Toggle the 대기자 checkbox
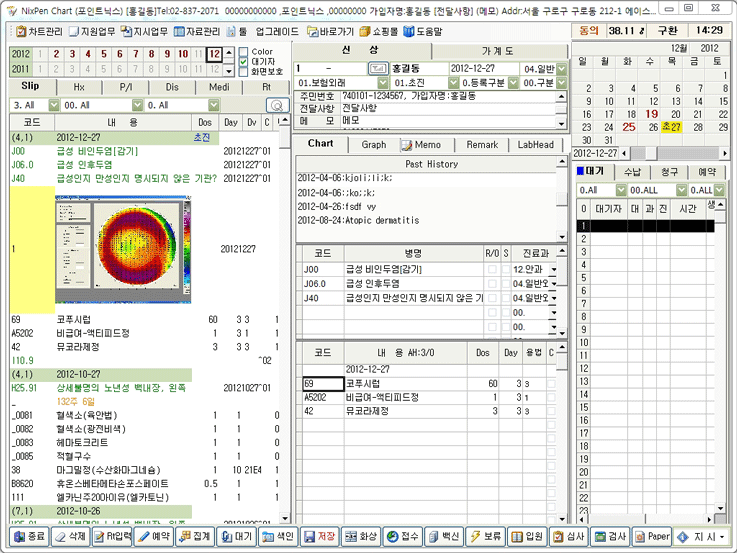Image resolution: width=737 pixels, height=553 pixels. click(244, 61)
